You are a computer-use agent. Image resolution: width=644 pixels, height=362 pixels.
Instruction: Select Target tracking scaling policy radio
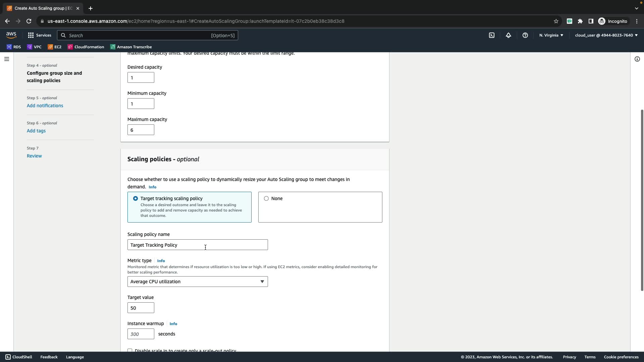click(136, 198)
